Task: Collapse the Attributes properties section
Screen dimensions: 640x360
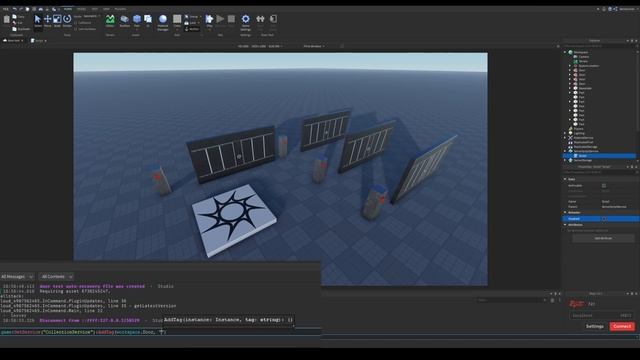Action: pyautogui.click(x=565, y=225)
